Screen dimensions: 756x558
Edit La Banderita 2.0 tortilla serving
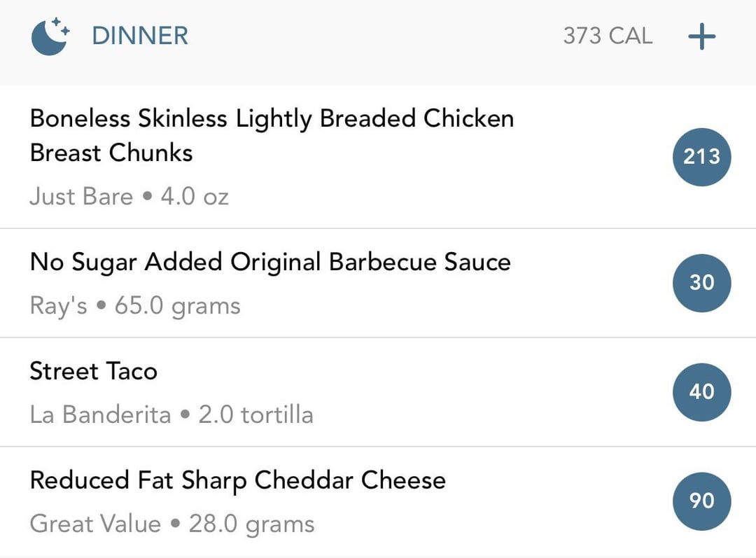[x=171, y=414]
